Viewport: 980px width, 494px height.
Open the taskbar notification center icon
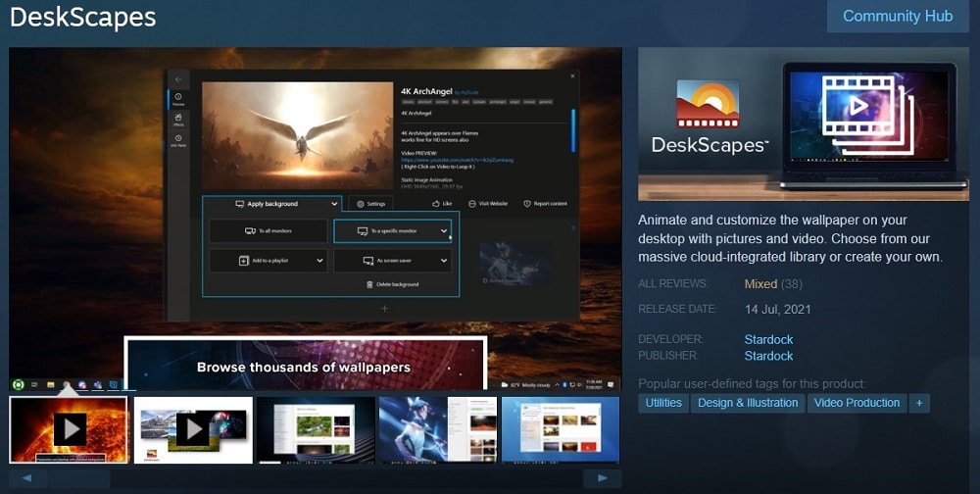click(611, 384)
